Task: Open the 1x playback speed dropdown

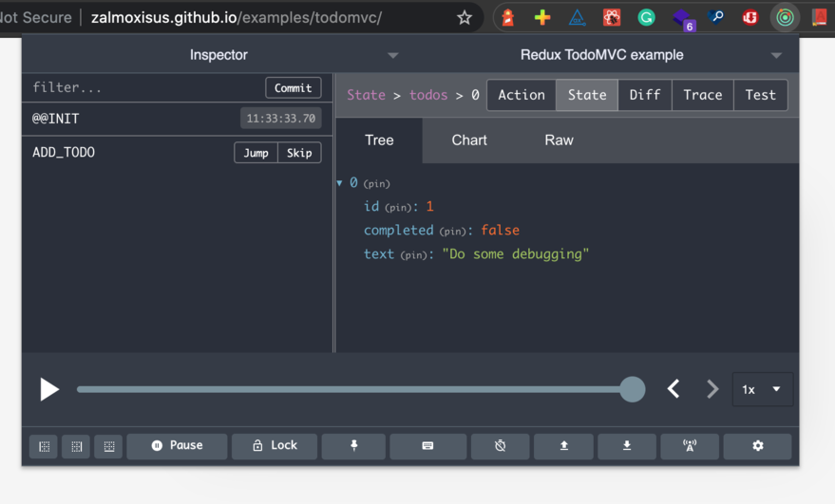Action: tap(762, 389)
